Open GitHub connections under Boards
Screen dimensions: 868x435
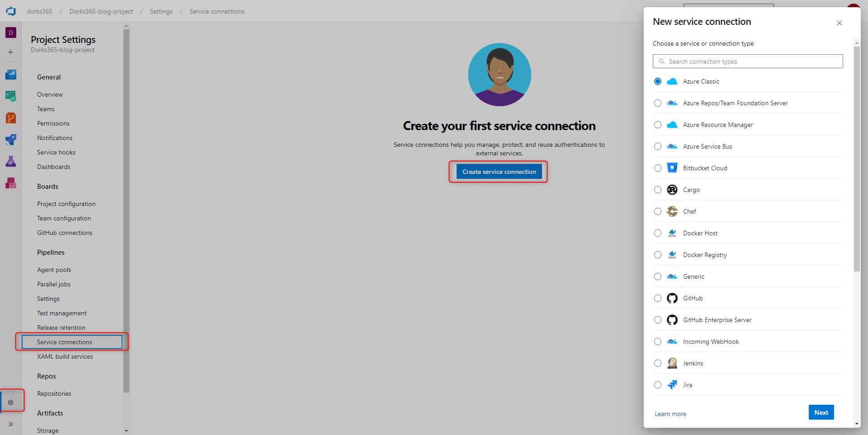point(65,233)
